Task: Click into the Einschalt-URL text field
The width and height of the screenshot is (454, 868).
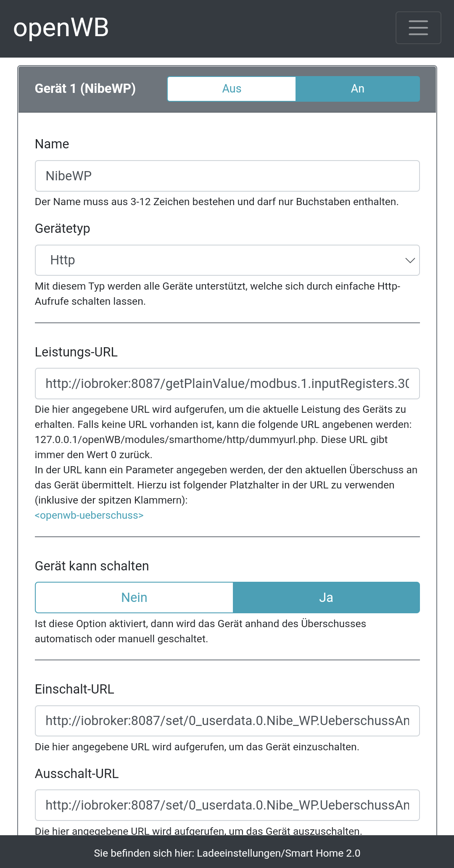Action: click(x=227, y=721)
